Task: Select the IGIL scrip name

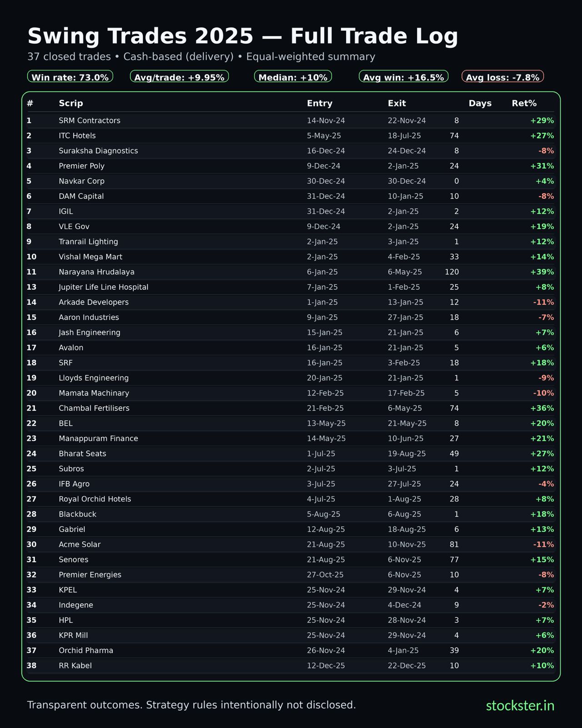Action: (66, 212)
